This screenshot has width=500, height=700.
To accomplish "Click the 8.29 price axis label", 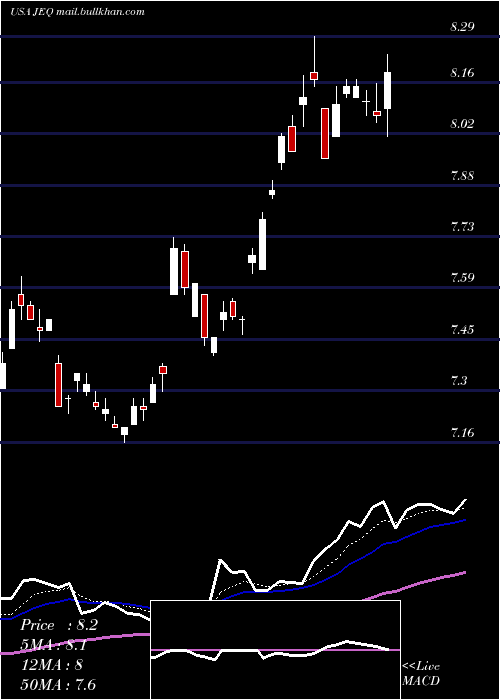I will tap(462, 27).
